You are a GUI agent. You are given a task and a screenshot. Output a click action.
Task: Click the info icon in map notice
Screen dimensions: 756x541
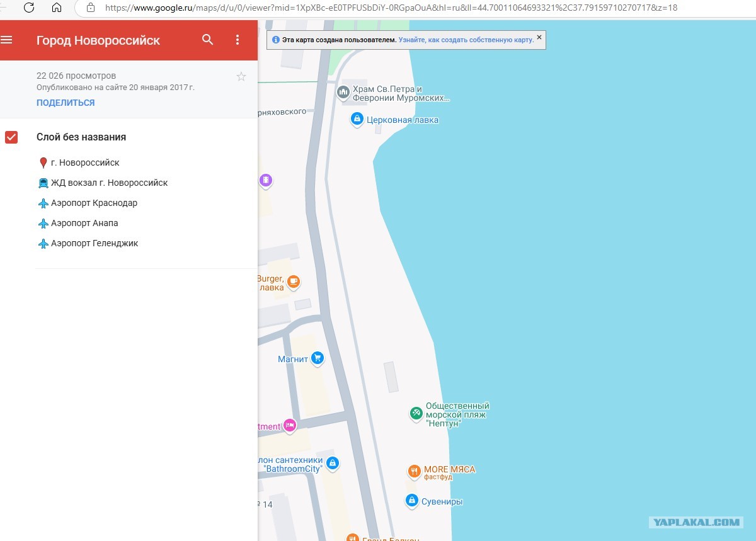pyautogui.click(x=275, y=39)
